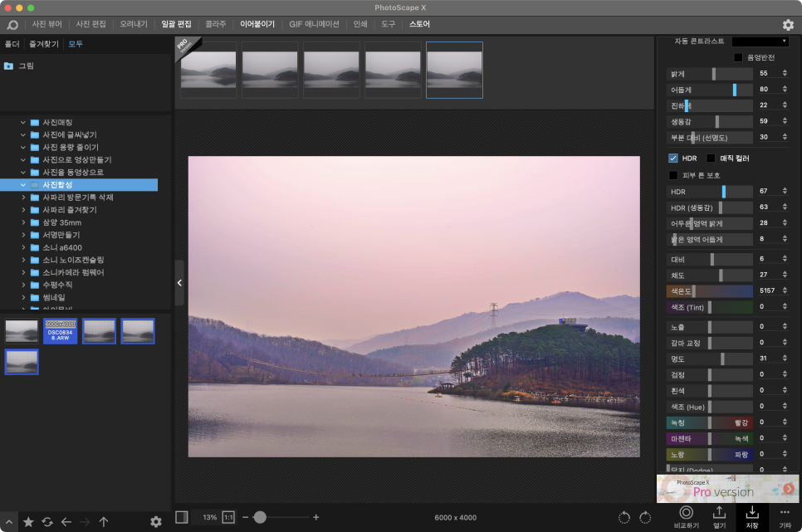Expand the 삼양 35mm folder
Screen dimensions: 802x532
point(23,222)
